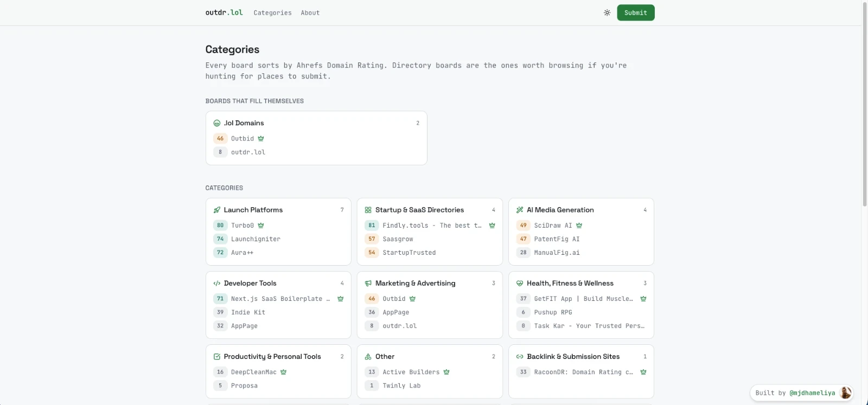Click the 13 rating badge for Active Builders

click(372, 372)
